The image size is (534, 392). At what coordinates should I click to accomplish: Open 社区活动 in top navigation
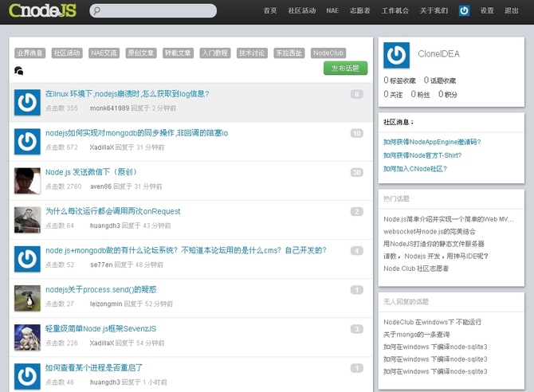[x=302, y=10]
